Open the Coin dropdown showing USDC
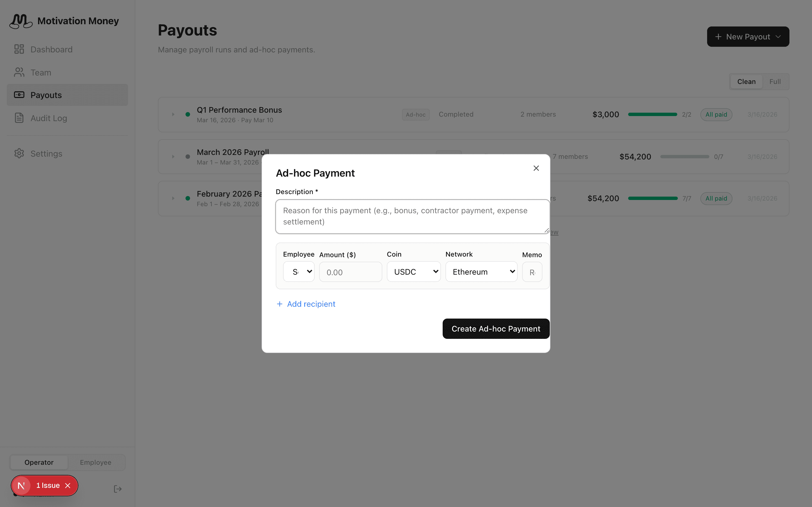The width and height of the screenshot is (812, 507). coord(413,272)
